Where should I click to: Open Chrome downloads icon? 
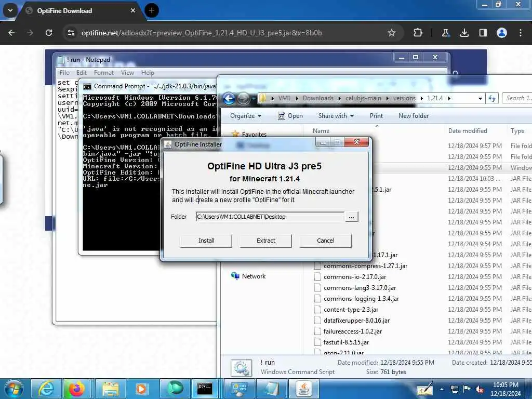click(x=464, y=33)
